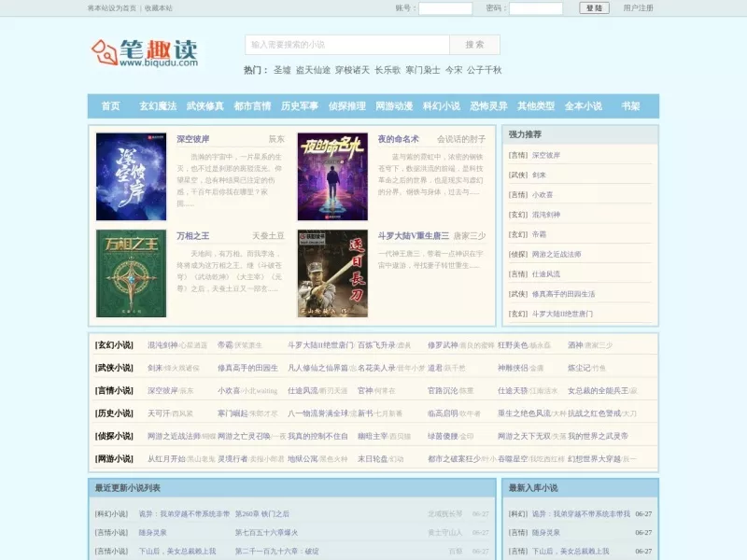Open the 深空彼岸 title beside its cover

[193, 139]
